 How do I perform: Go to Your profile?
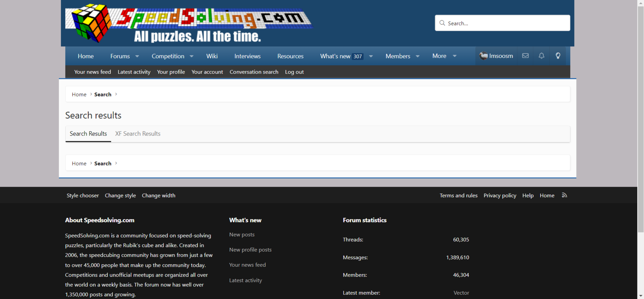(171, 72)
